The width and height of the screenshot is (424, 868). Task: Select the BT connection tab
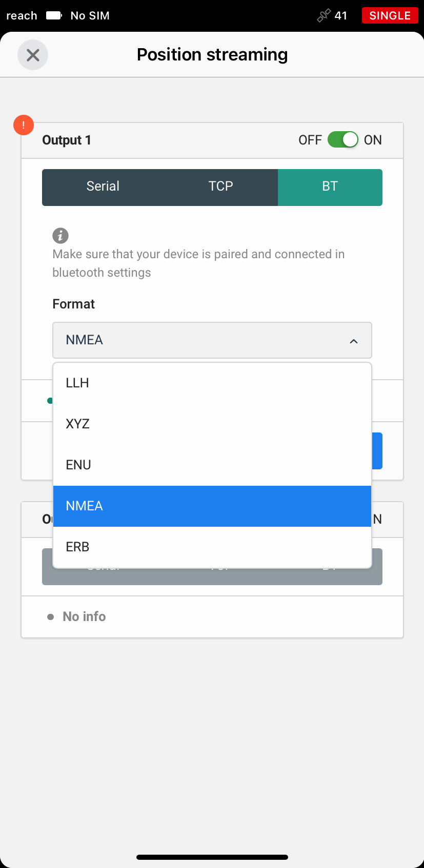coord(330,188)
